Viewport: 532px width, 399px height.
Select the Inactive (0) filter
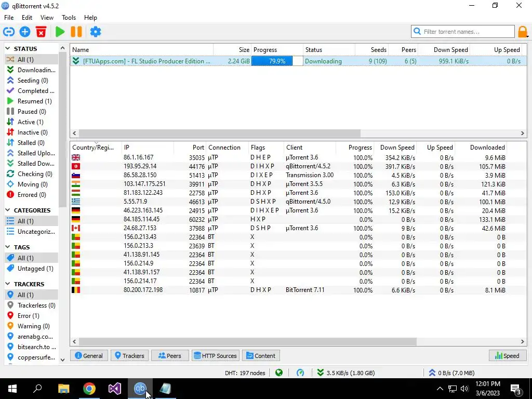click(31, 132)
